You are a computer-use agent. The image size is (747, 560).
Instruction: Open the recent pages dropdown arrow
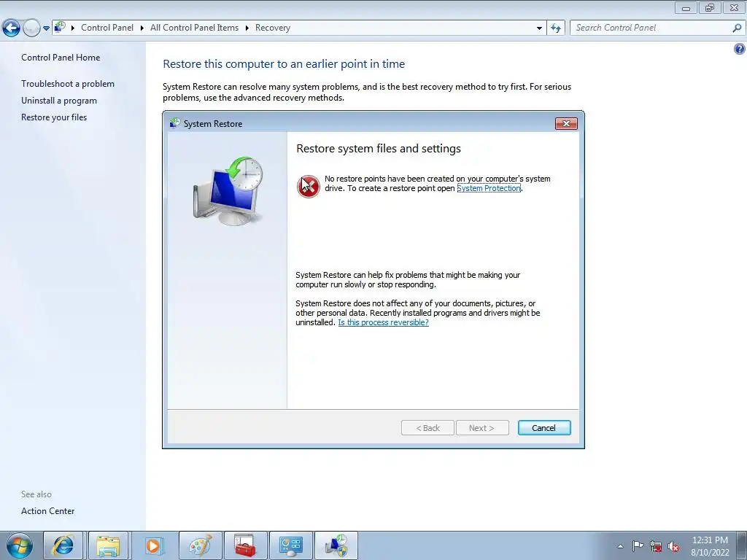[x=46, y=28]
